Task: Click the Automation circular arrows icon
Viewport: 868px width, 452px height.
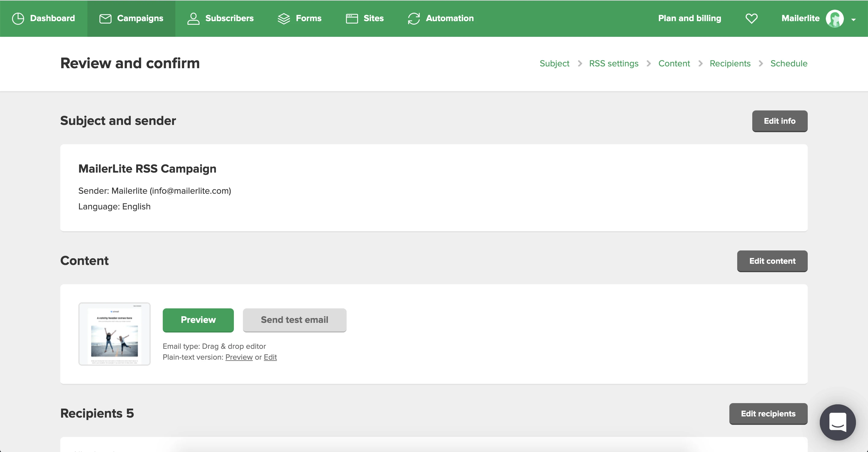Action: click(x=414, y=18)
